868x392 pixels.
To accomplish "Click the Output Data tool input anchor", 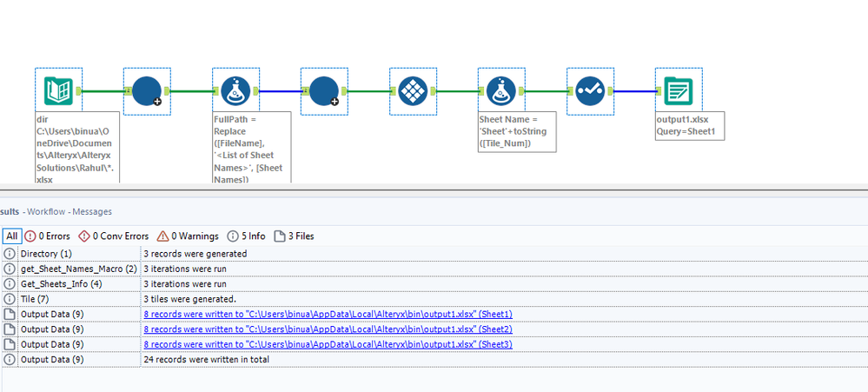I will pyautogui.click(x=659, y=90).
